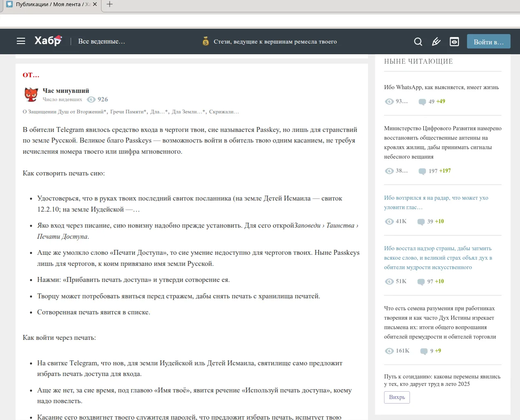Click the comment bubble beside 197
The image size is (520, 420).
422,171
